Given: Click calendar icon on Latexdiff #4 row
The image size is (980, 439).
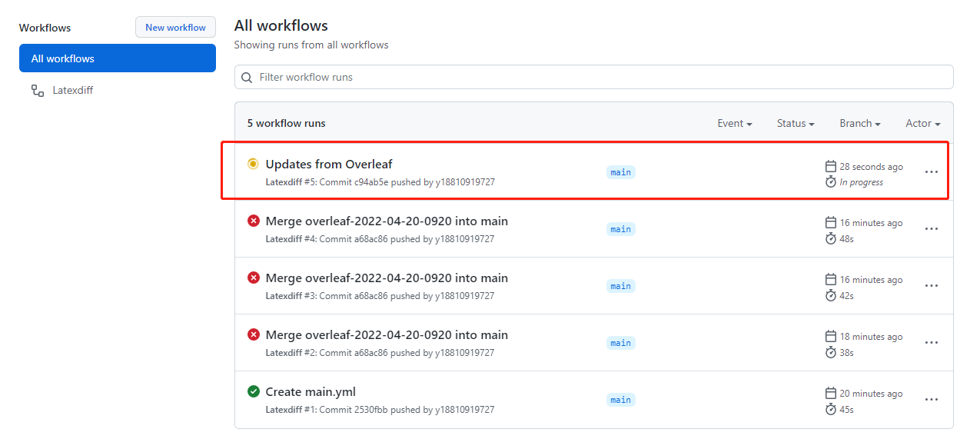Looking at the screenshot, I should point(830,223).
